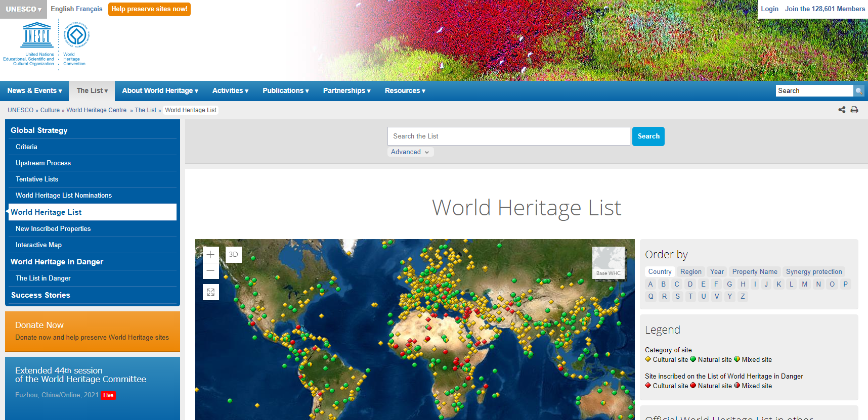868x420 pixels.
Task: Click the share icon
Action: point(842,110)
